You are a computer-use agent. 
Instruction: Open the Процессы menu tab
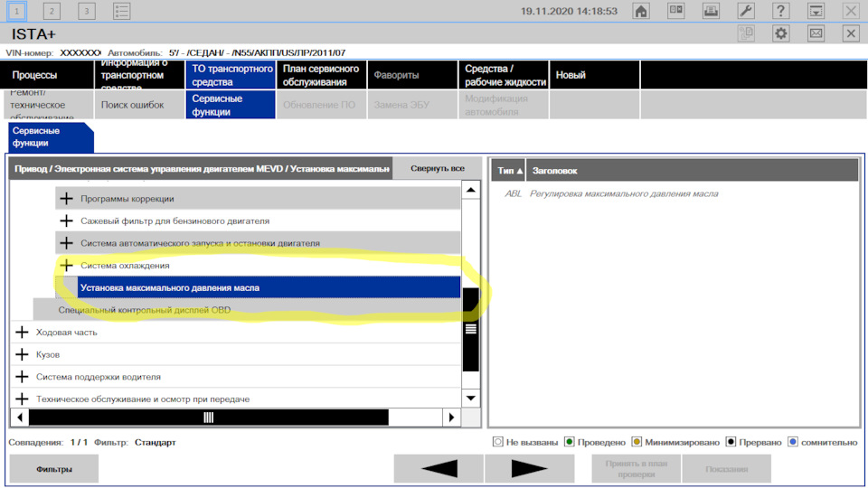(x=48, y=75)
